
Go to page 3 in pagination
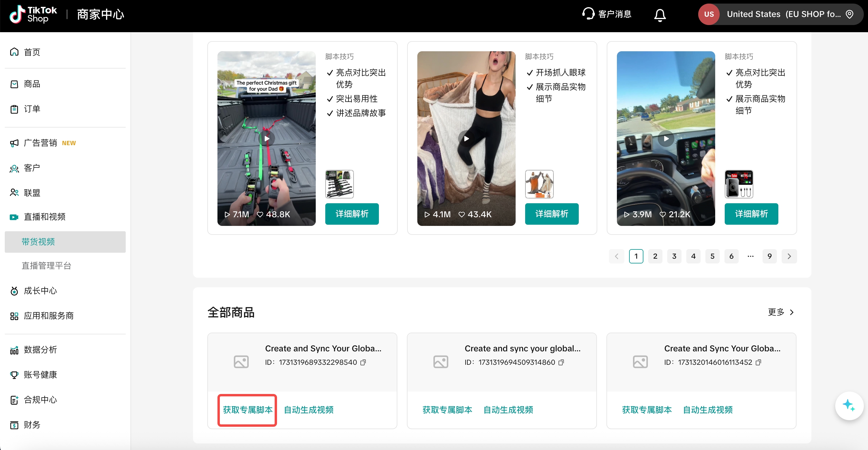(674, 256)
